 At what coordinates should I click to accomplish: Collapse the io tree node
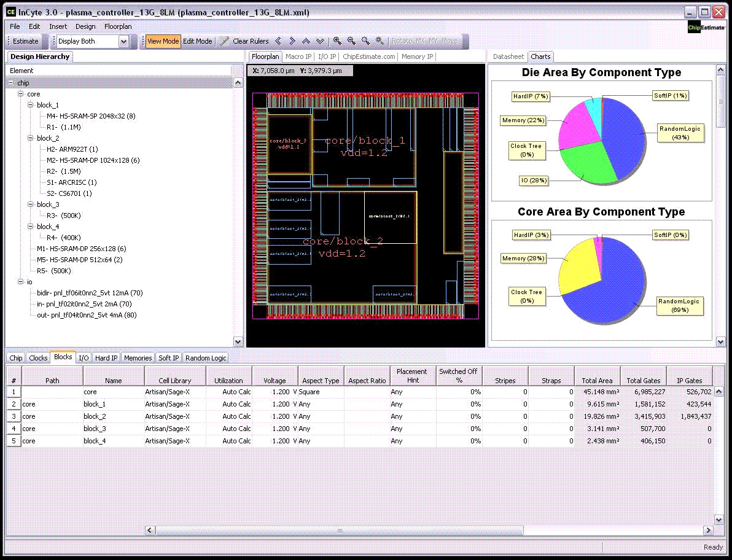pos(20,282)
